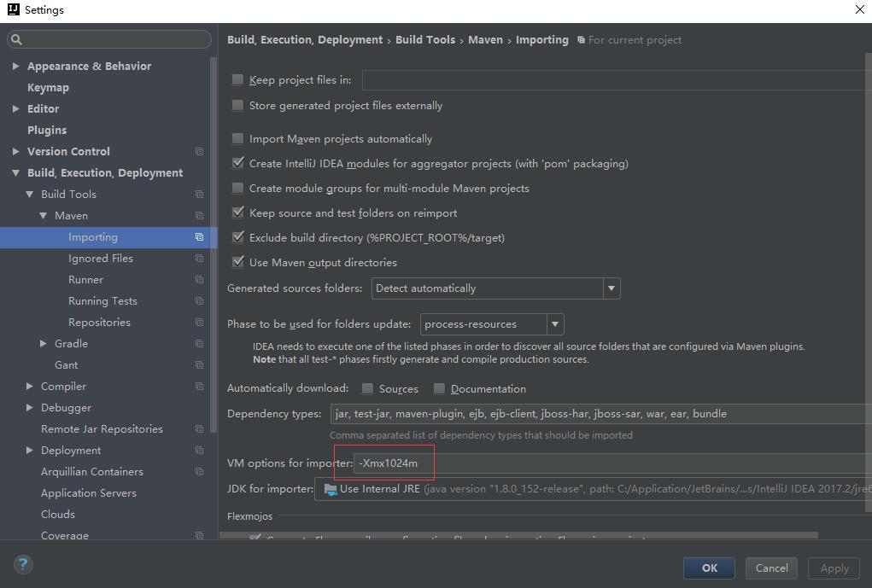
Task: Enable Import Maven projects automatically
Action: pos(238,139)
